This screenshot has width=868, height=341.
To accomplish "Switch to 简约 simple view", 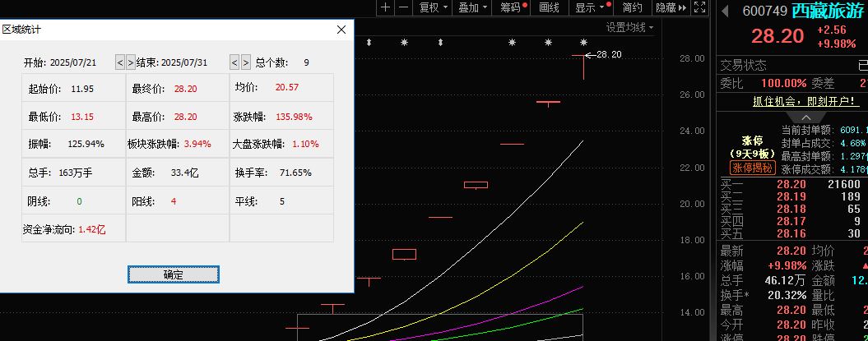I will 632,7.
